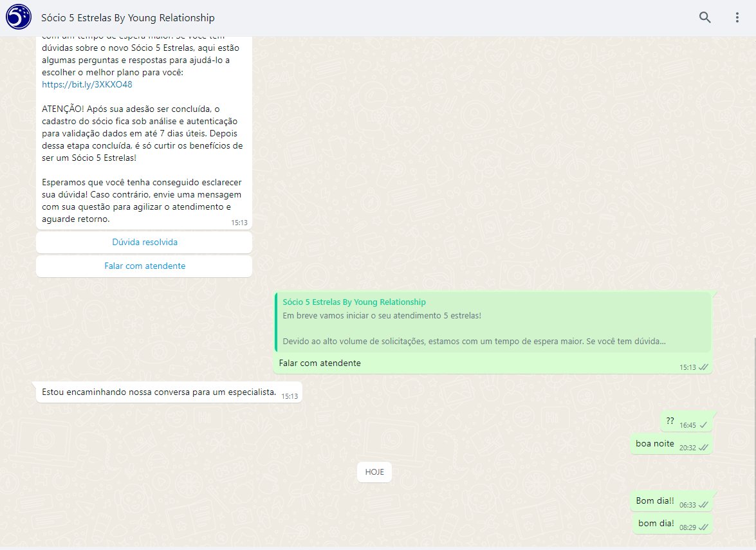Click the single check mark beside 16:45
756x550 pixels.
pyautogui.click(x=703, y=425)
